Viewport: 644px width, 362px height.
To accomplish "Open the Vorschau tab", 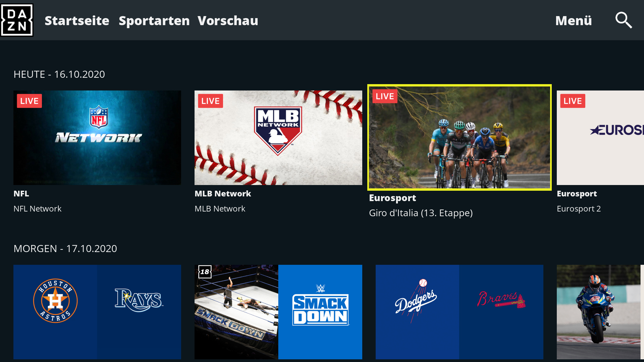I will pos(228,21).
